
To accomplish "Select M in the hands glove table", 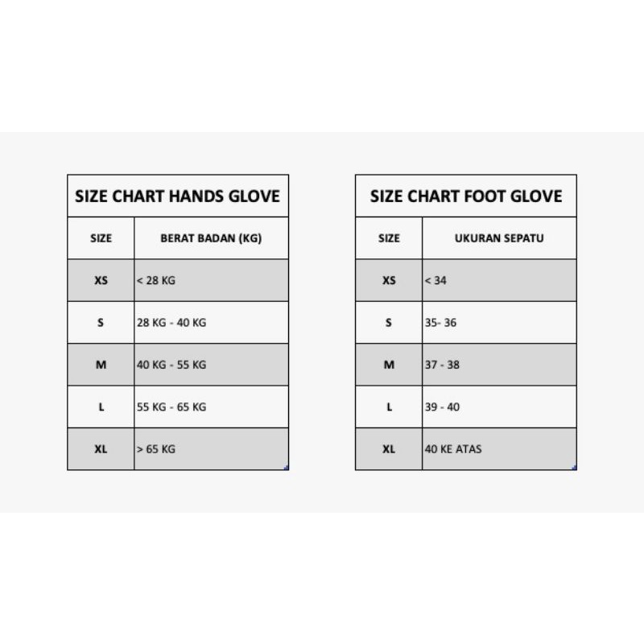I will [101, 365].
